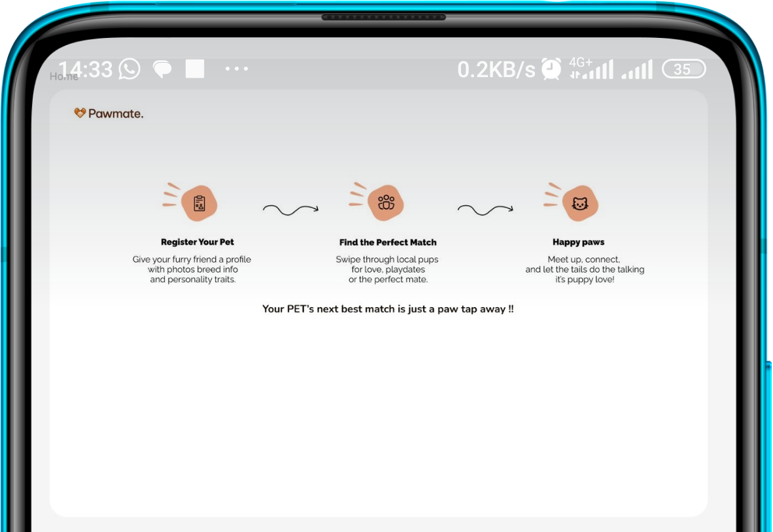The height and width of the screenshot is (532, 773).
Task: Tap the alarm clock status icon
Action: click(551, 69)
